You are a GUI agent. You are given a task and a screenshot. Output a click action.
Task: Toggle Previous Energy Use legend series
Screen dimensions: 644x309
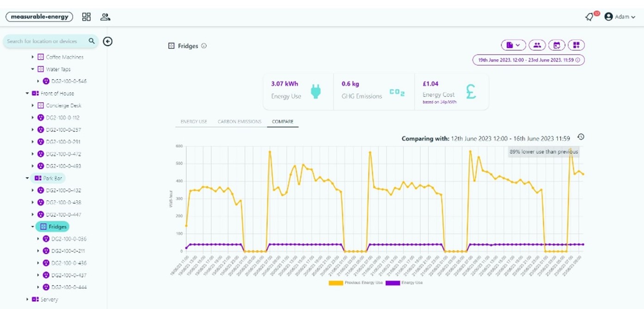point(356,283)
